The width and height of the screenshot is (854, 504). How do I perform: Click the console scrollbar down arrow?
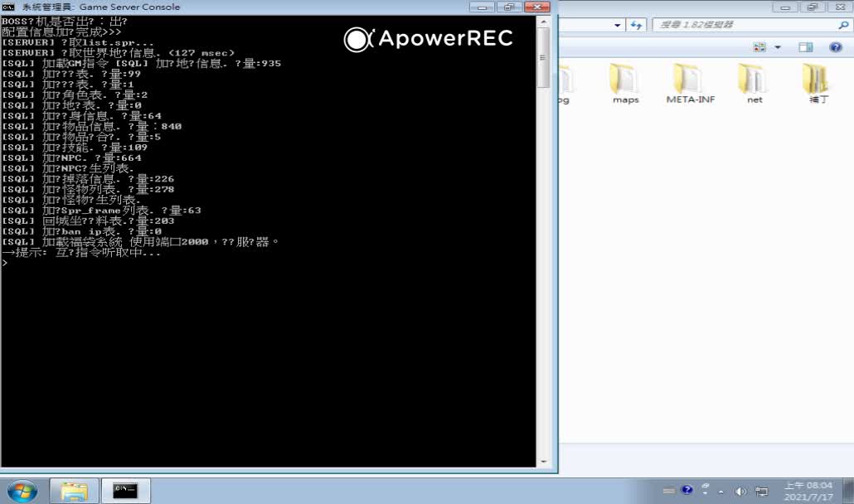(x=543, y=462)
